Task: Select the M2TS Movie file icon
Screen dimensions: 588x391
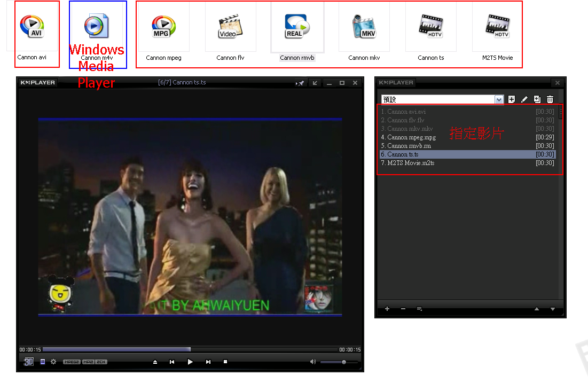Action: point(497,26)
